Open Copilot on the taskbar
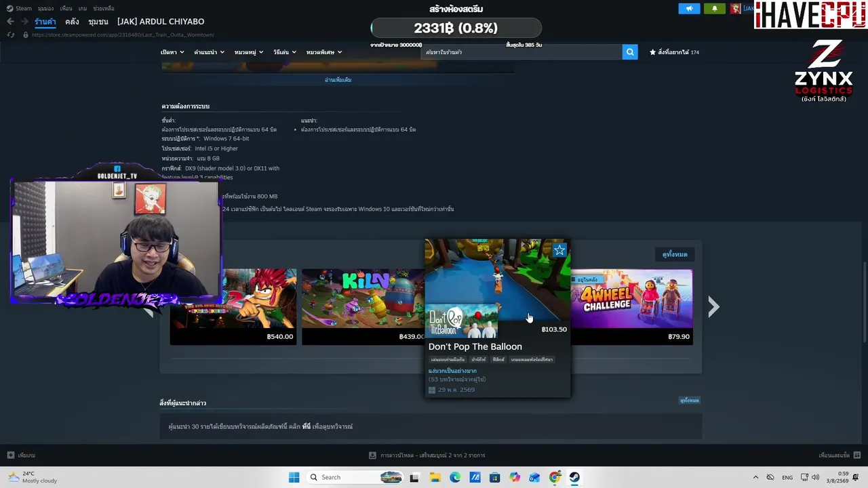The image size is (868, 488). 515,477
